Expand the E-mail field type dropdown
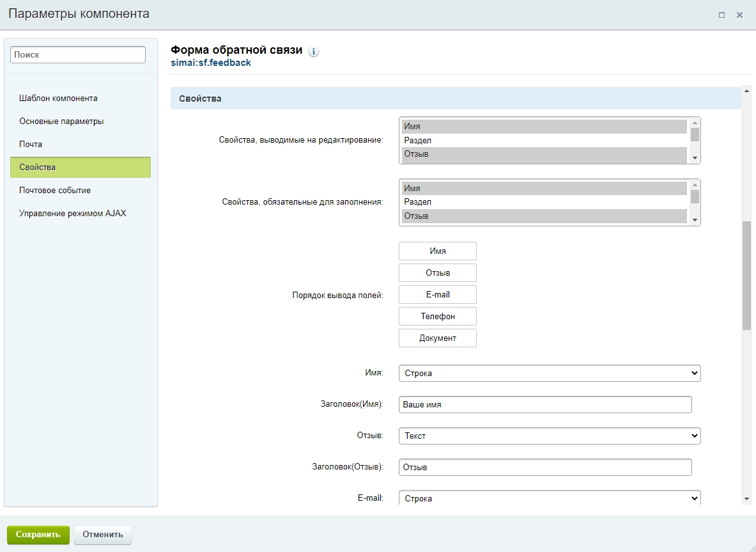This screenshot has height=552, width=756. [x=549, y=498]
